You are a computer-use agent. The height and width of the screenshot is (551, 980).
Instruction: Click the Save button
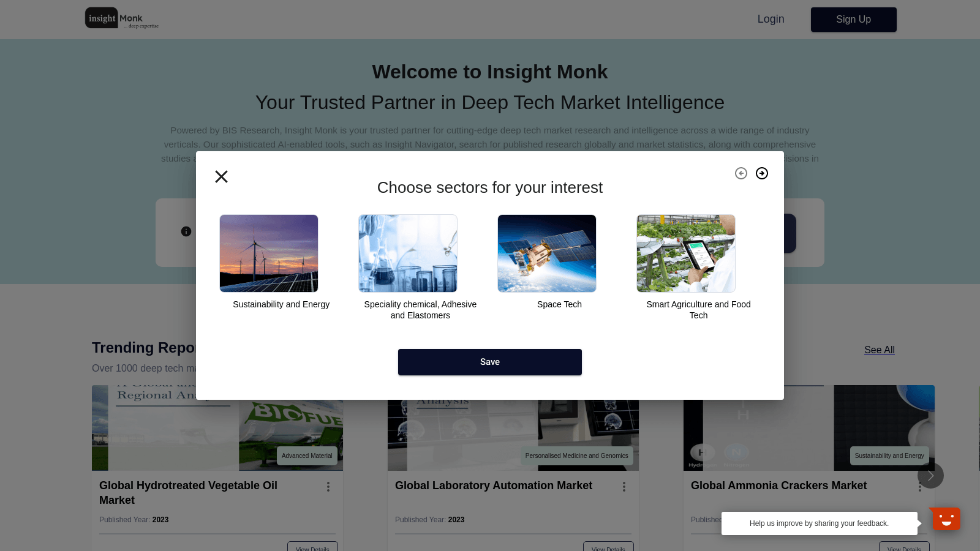coord(490,362)
